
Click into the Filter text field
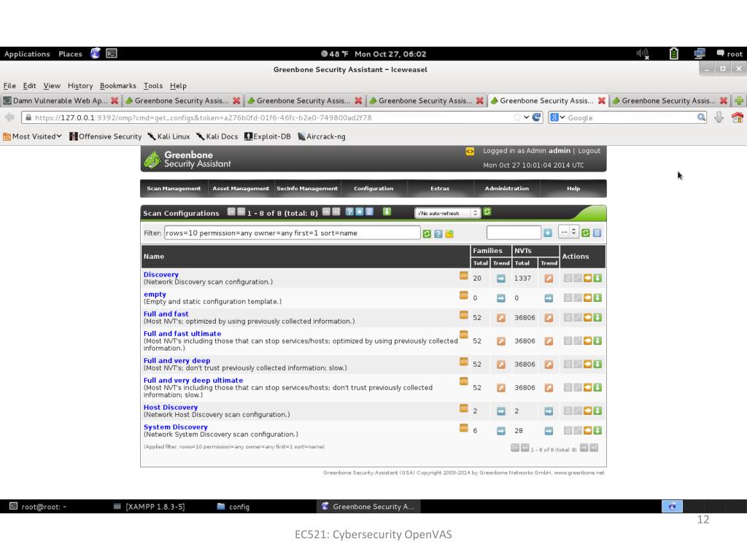click(292, 233)
